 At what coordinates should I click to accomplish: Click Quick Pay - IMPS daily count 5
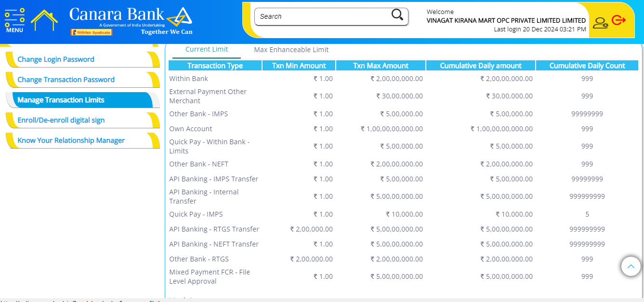click(x=587, y=214)
